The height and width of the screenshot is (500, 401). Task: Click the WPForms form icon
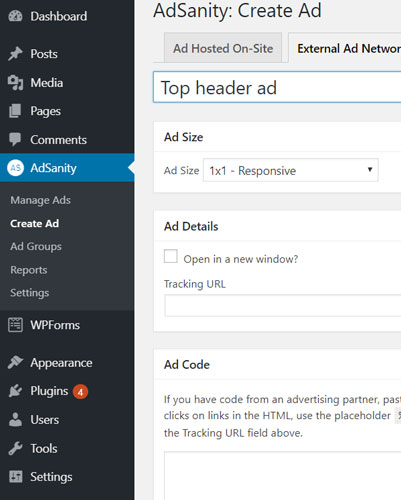pyautogui.click(x=15, y=325)
